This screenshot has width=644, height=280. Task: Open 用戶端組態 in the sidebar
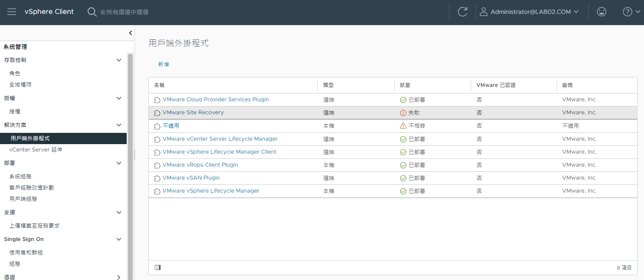23,199
